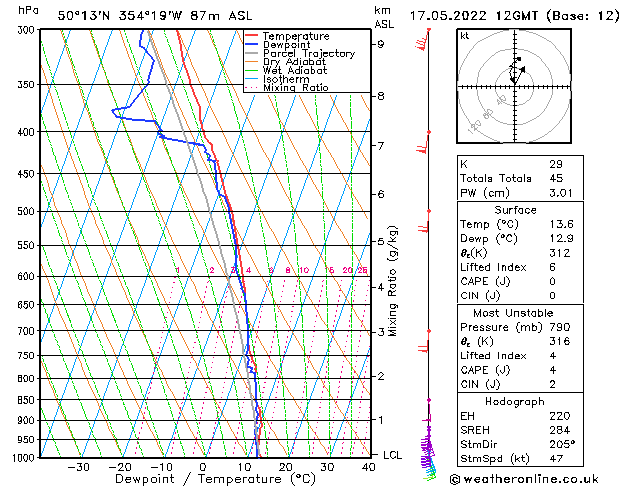This screenshot has height=486, width=629.
Task: Click the storm motion arrow in the hodograph
Action: [519, 76]
